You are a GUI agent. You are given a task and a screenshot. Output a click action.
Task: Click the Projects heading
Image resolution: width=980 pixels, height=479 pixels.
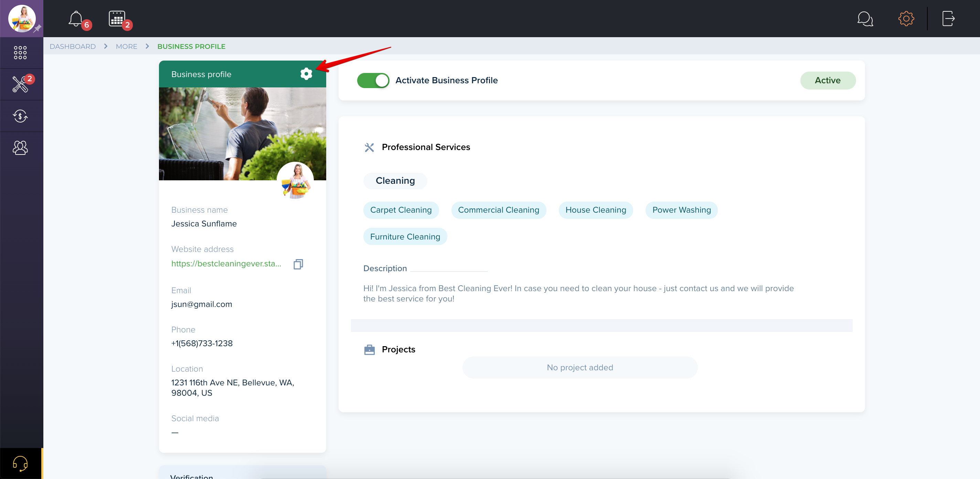398,350
